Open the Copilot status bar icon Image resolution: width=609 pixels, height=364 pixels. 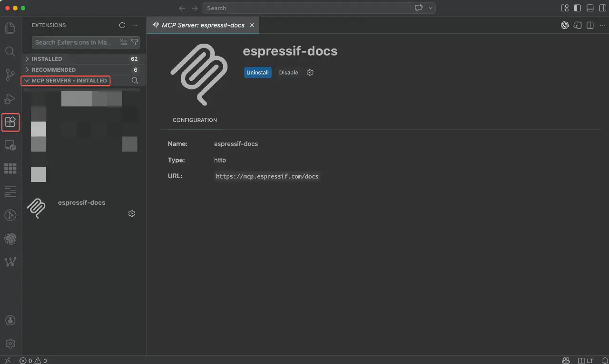click(x=566, y=360)
